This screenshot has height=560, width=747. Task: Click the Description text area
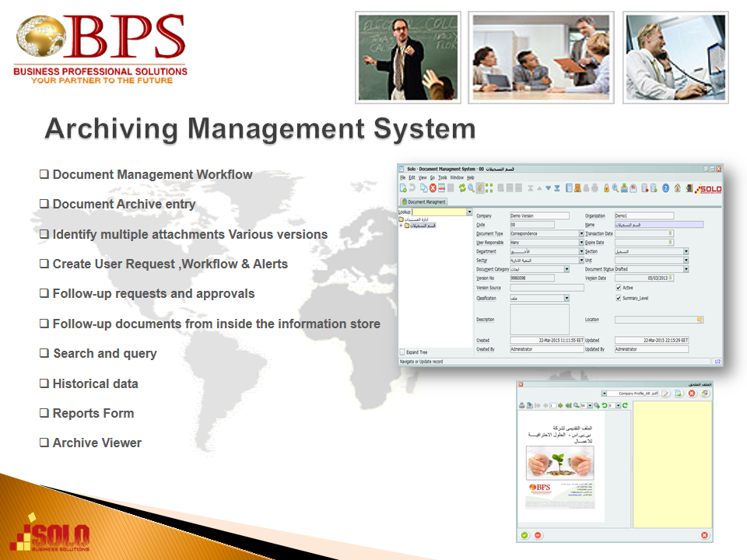[539, 320]
